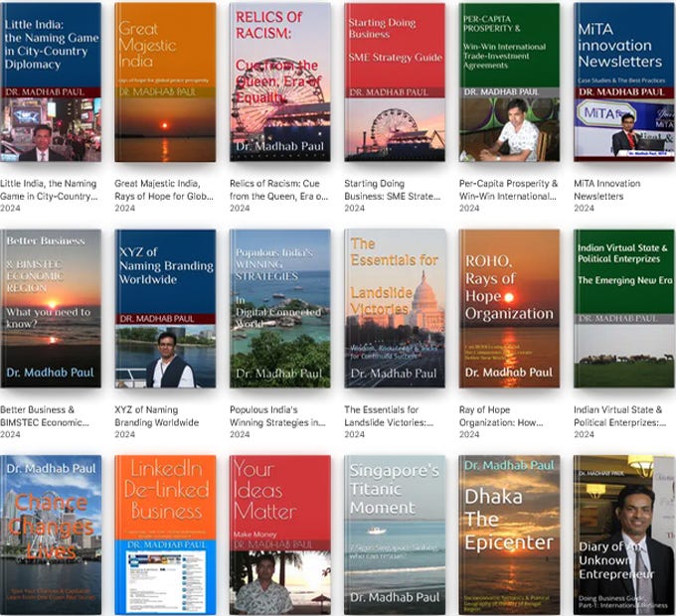The height and width of the screenshot is (616, 676).
Task: Open the 'Ray of Hope Organization: How...' title
Action: [501, 416]
